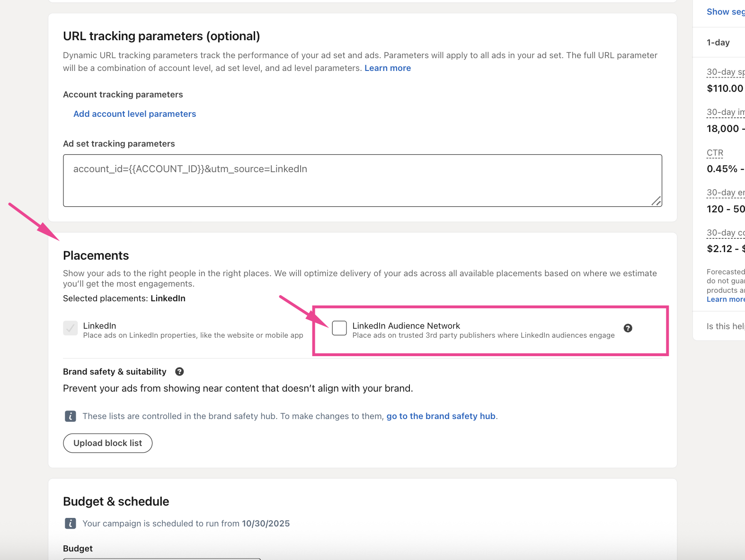745x560 pixels.
Task: Click the Budget & schedule heading
Action: tap(116, 501)
